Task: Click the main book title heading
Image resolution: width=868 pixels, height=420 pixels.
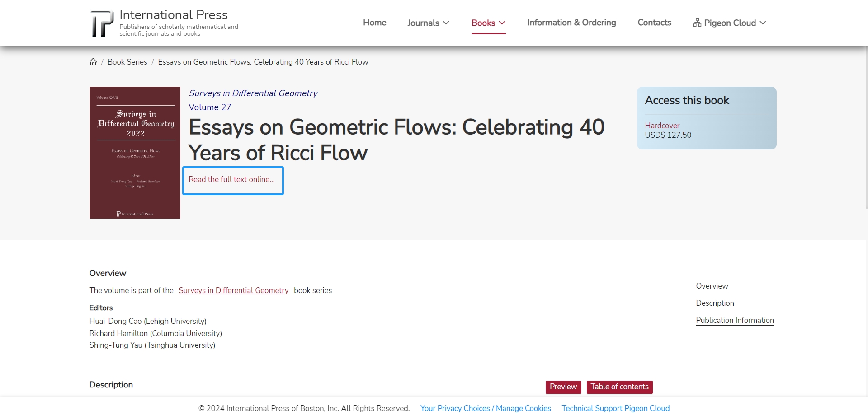Action: [x=396, y=140]
